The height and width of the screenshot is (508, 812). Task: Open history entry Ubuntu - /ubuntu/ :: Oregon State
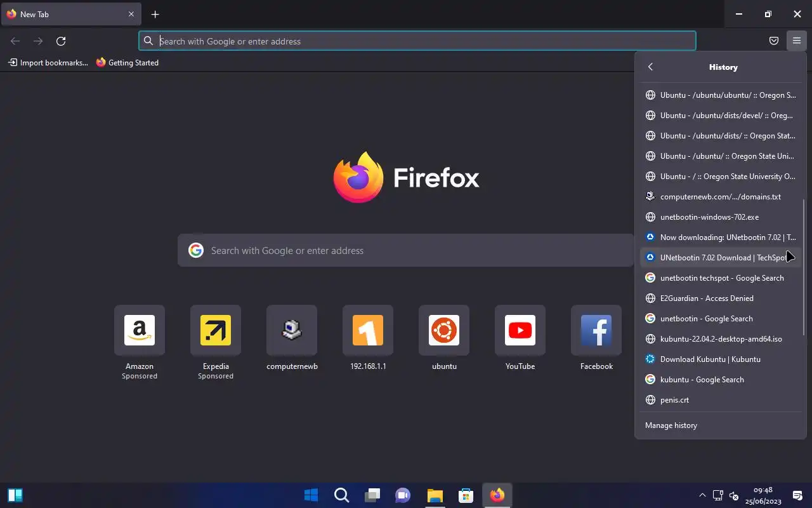coord(721,156)
